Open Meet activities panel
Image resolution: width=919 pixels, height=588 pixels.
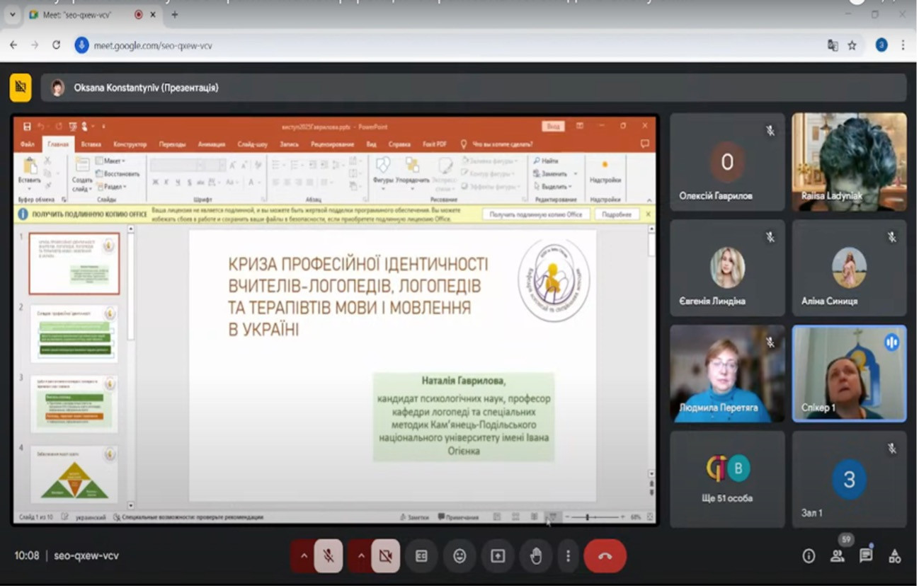pyautogui.click(x=895, y=556)
